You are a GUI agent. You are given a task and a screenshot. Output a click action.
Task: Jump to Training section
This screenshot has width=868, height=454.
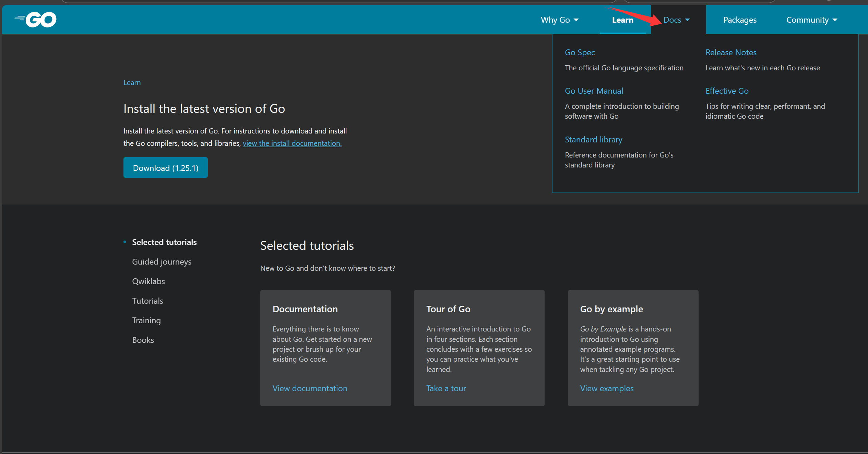click(x=146, y=321)
